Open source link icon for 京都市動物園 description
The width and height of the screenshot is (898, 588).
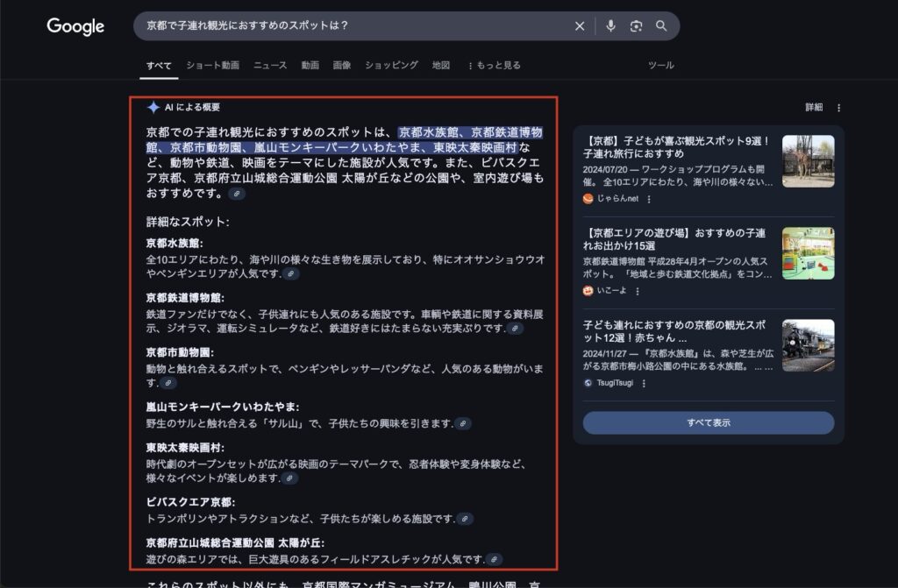tap(167, 382)
